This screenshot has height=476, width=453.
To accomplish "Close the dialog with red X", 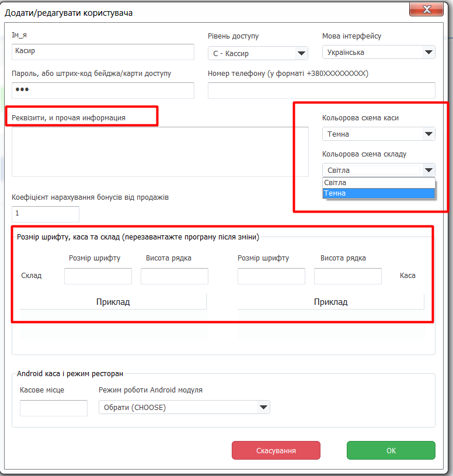I will (427, 9).
